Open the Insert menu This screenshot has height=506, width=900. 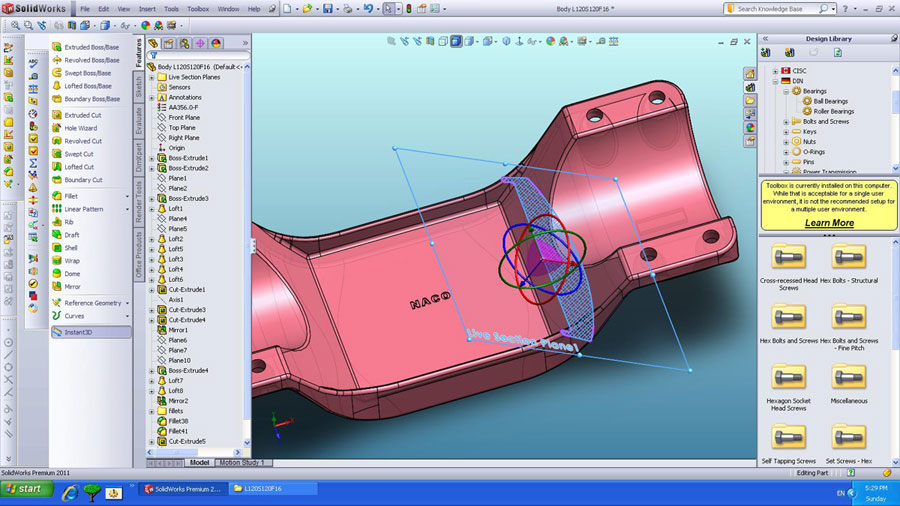coord(147,9)
